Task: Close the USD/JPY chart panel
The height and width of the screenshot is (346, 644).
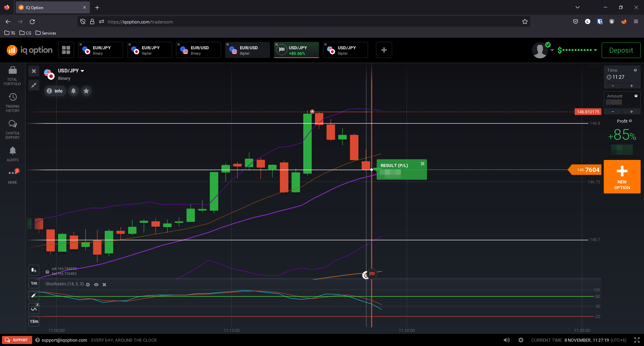Action: (34, 71)
